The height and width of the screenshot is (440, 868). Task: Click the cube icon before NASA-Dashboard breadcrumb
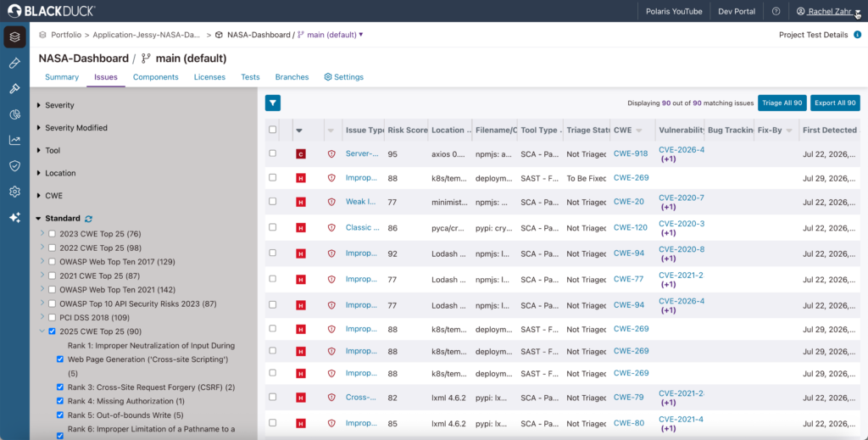[219, 35]
